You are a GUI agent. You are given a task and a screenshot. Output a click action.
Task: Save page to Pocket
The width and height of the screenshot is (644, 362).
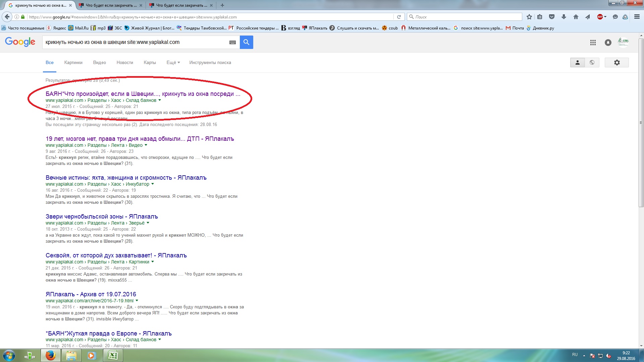point(552,17)
